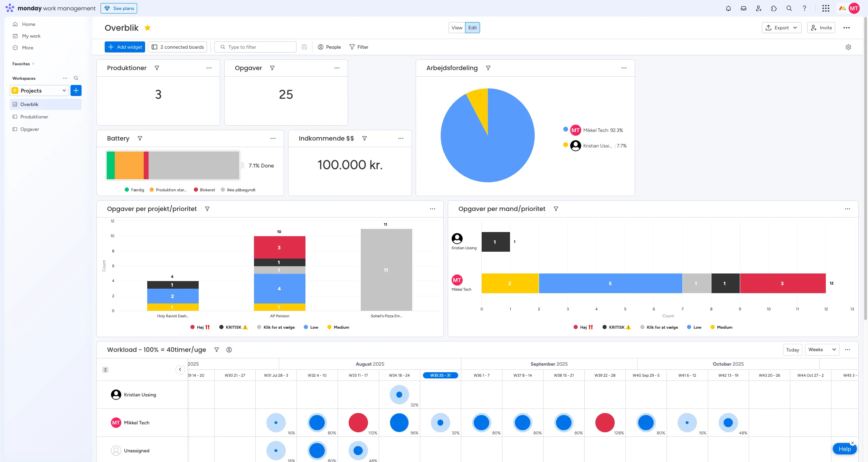Viewport: 868px width, 462px height.
Task: Go to My work in sidebar
Action: coord(31,36)
